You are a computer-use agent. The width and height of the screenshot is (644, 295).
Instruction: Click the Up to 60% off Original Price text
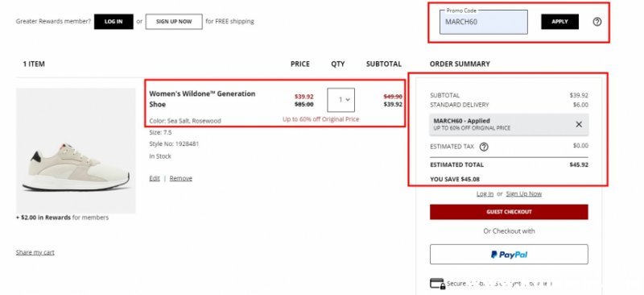coord(320,119)
